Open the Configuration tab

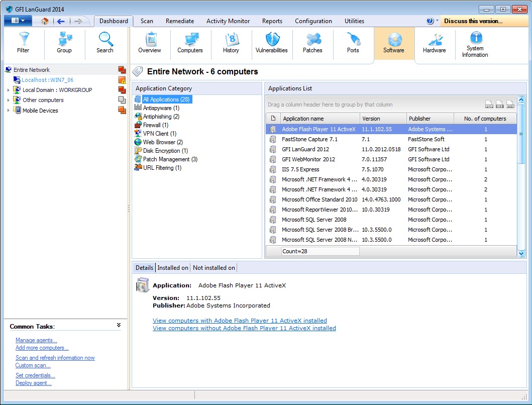click(313, 21)
